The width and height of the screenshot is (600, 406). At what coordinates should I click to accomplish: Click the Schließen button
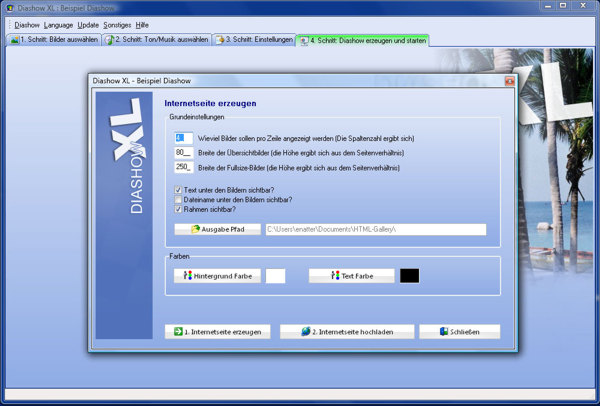(460, 332)
